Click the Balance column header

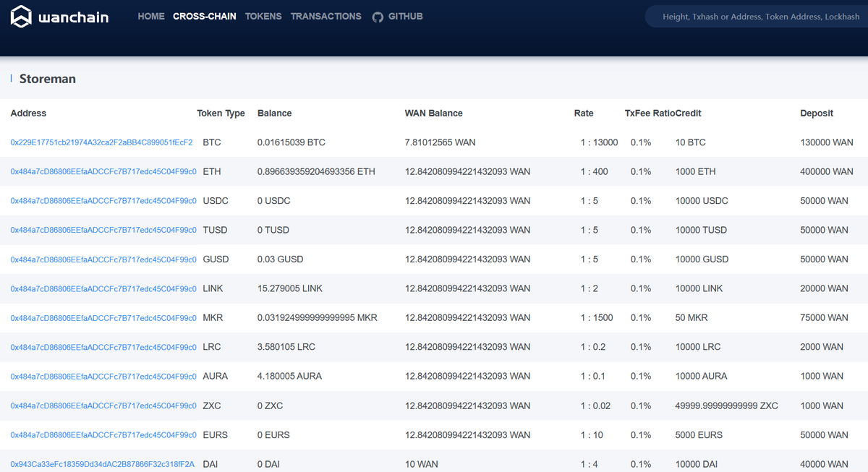click(x=275, y=113)
